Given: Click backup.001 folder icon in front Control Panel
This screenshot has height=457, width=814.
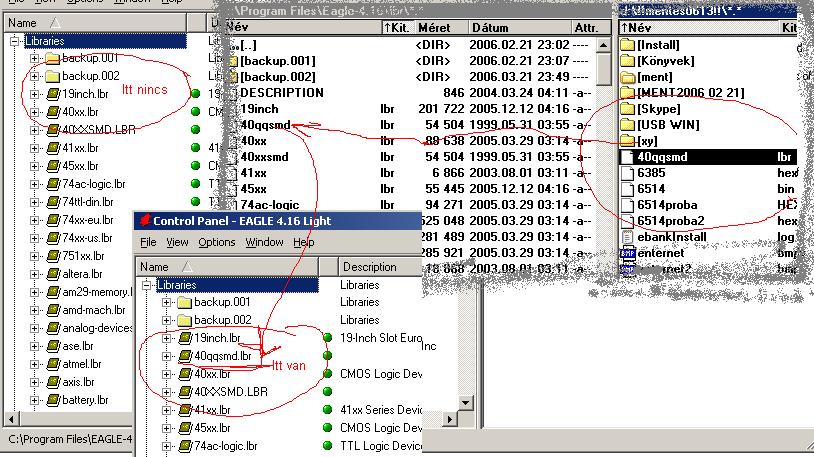Looking at the screenshot, I should [184, 302].
